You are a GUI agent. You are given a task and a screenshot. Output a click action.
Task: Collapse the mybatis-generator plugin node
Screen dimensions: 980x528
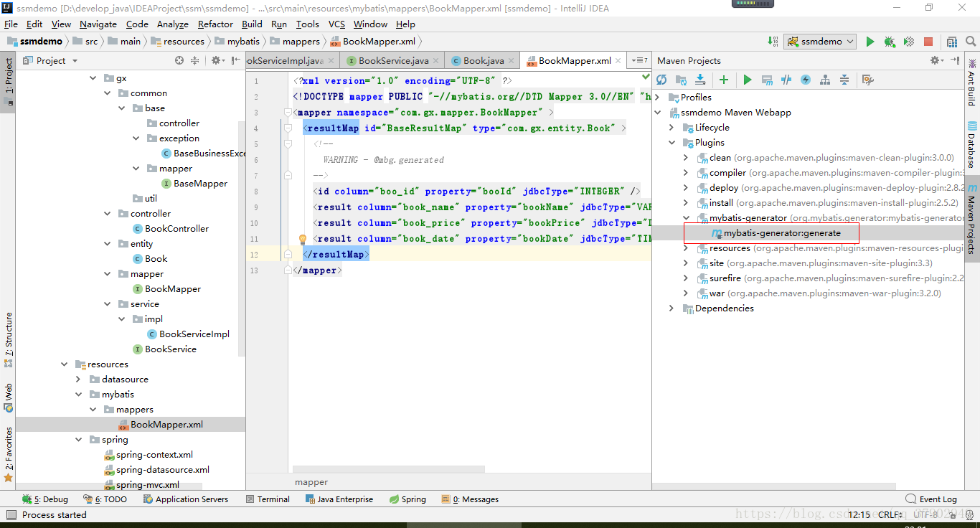coord(686,218)
